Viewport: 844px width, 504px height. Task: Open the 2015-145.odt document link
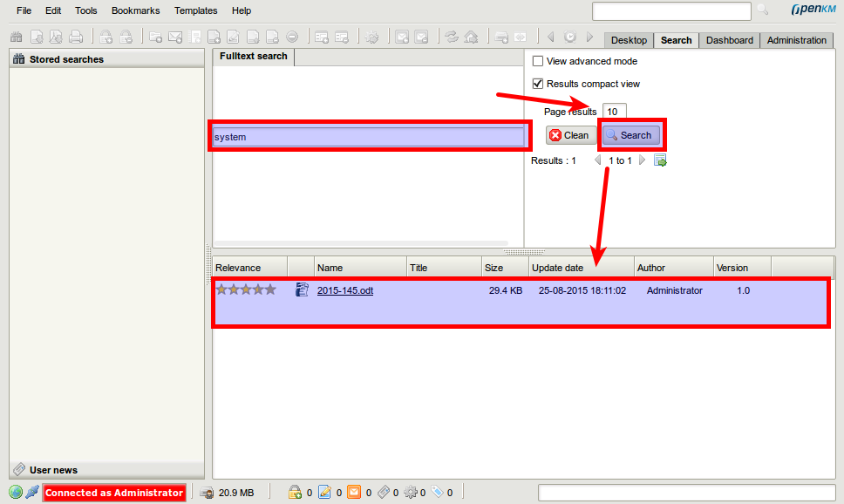(344, 290)
